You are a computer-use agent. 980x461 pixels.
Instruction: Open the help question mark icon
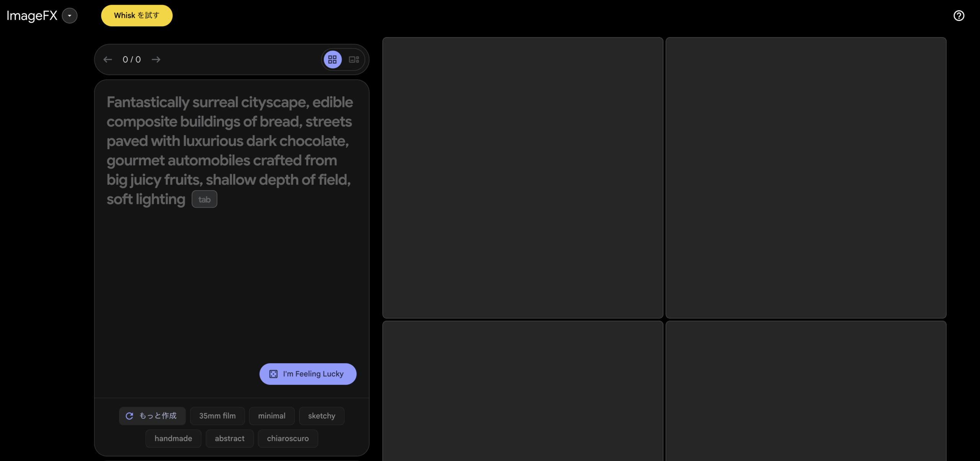coord(959,16)
